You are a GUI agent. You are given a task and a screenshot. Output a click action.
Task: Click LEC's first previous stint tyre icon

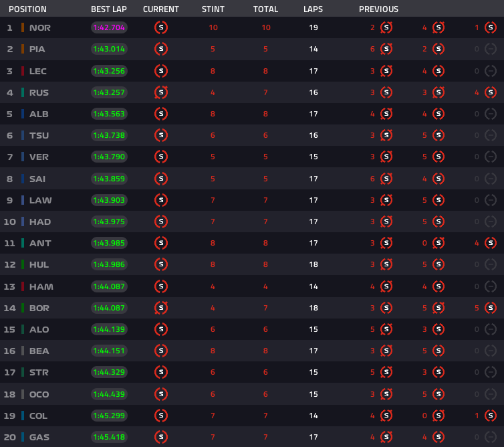(x=386, y=71)
